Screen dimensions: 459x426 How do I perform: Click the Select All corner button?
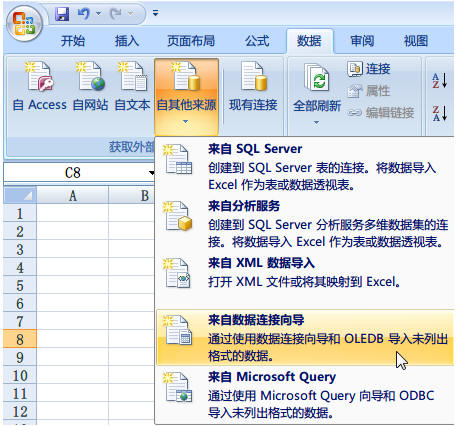20,195
